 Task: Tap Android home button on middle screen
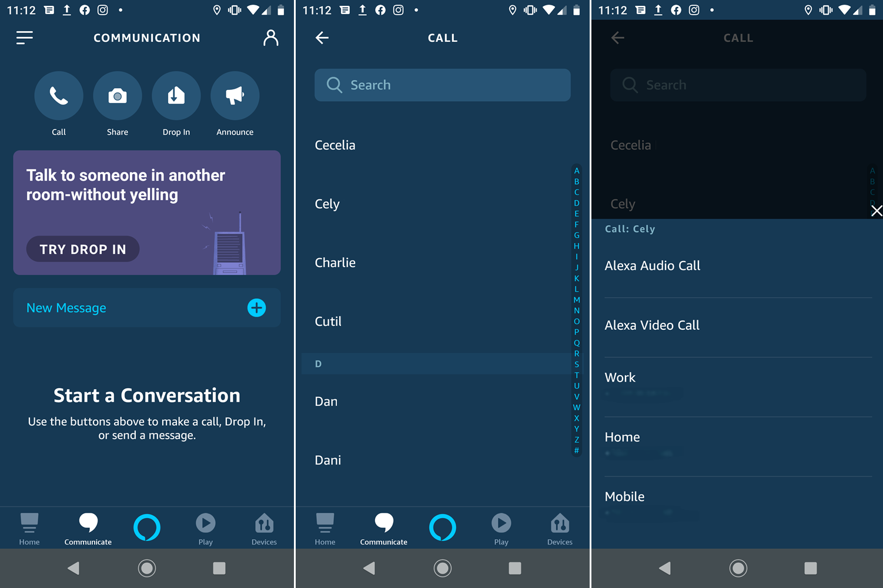coord(443,568)
